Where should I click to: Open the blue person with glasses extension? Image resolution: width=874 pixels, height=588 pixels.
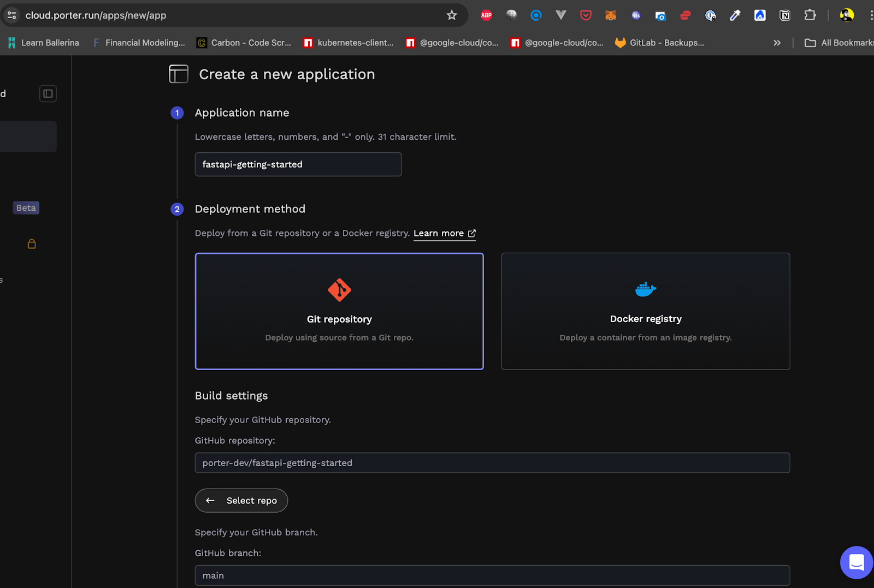760,15
